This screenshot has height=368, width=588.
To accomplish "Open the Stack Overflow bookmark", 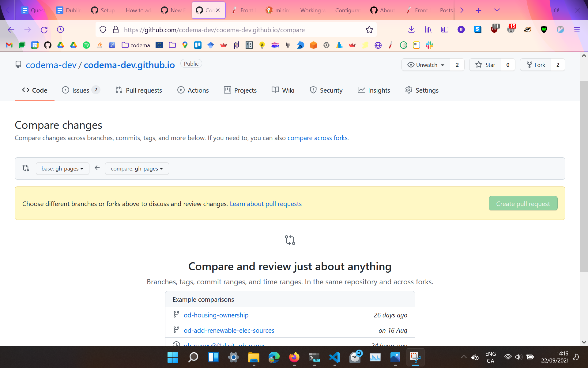I will [x=99, y=45].
